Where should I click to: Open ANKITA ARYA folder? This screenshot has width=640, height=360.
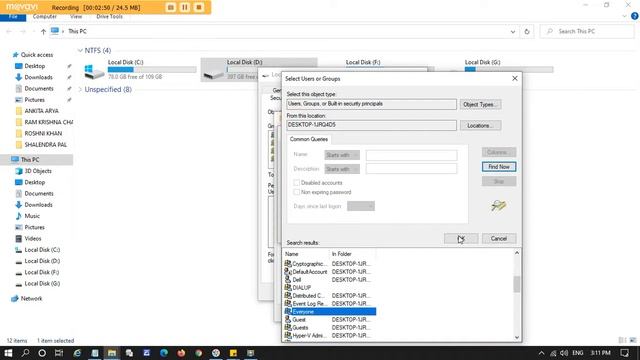coord(41,111)
